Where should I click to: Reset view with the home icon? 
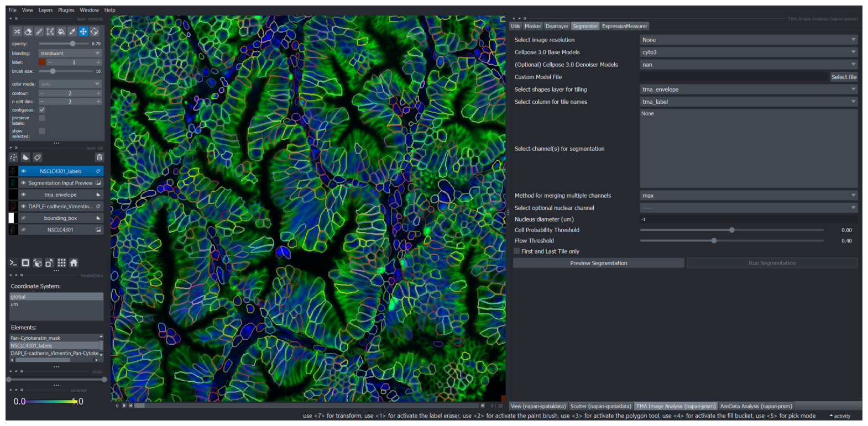(x=74, y=263)
